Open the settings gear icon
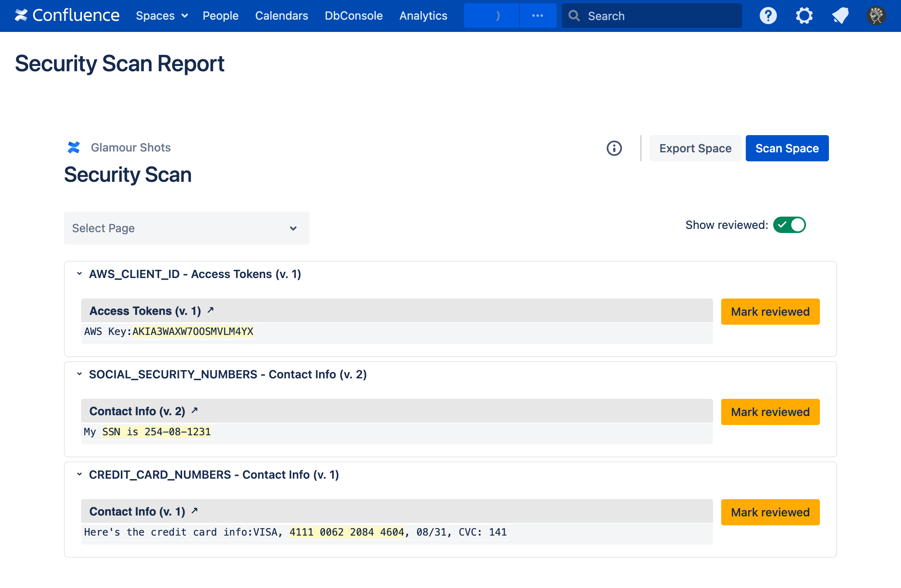 coord(804,16)
